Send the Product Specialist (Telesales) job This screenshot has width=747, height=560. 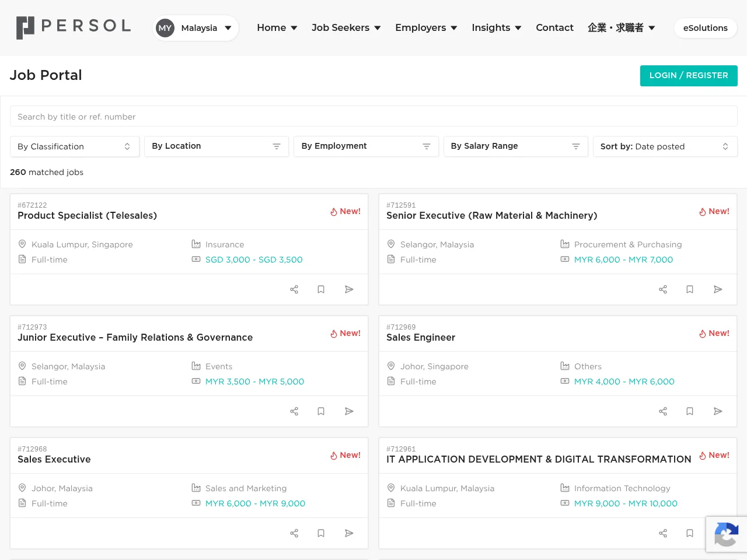(x=349, y=289)
